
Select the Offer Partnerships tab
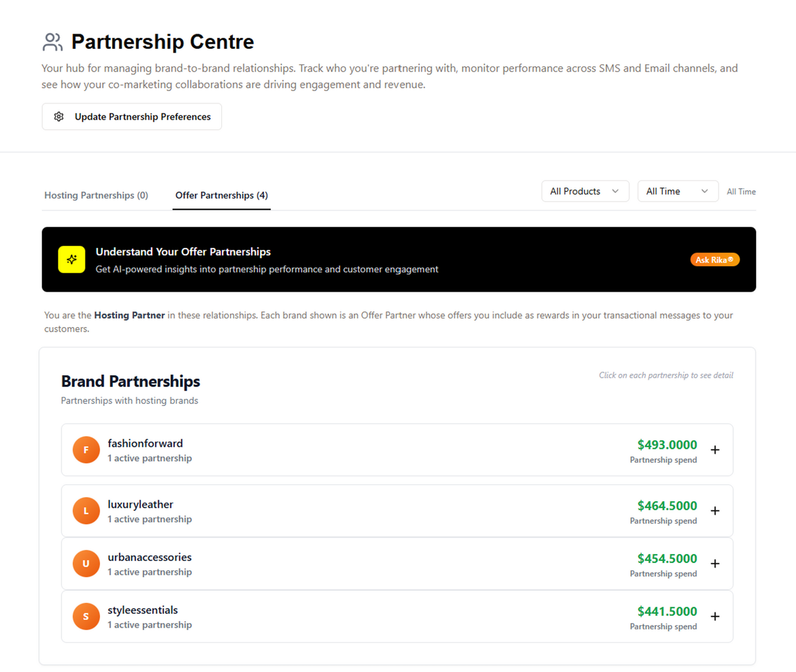click(x=222, y=195)
